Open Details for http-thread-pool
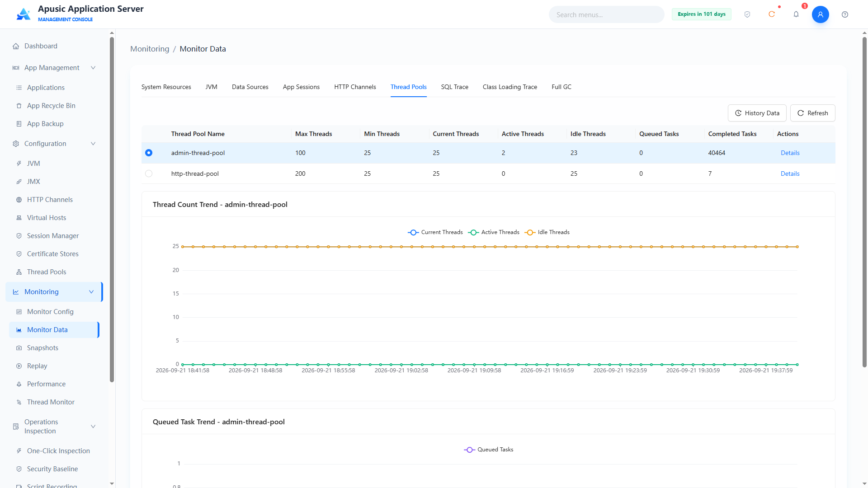Screen dimensions: 868x488 click(790, 174)
